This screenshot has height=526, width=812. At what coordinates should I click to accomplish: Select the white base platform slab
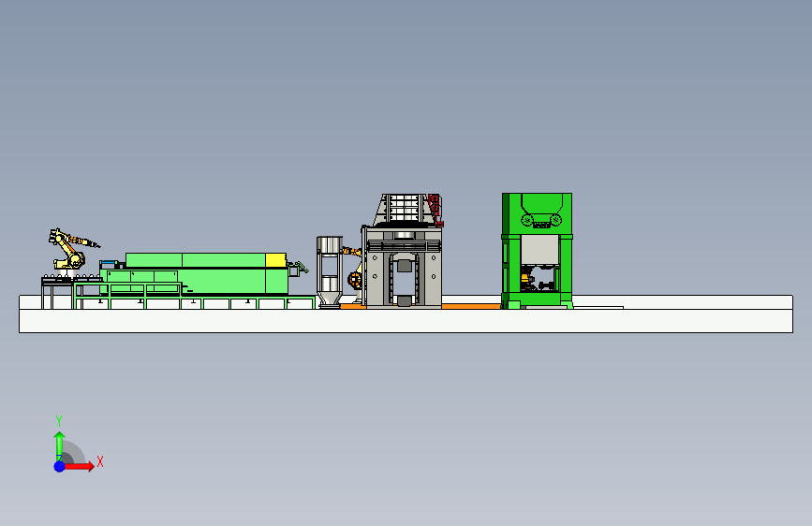click(406, 320)
